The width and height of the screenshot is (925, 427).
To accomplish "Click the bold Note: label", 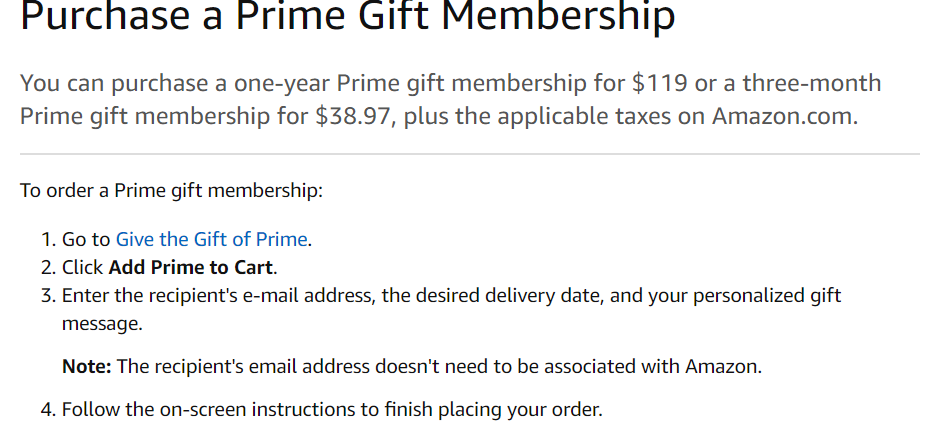I will coord(87,367).
